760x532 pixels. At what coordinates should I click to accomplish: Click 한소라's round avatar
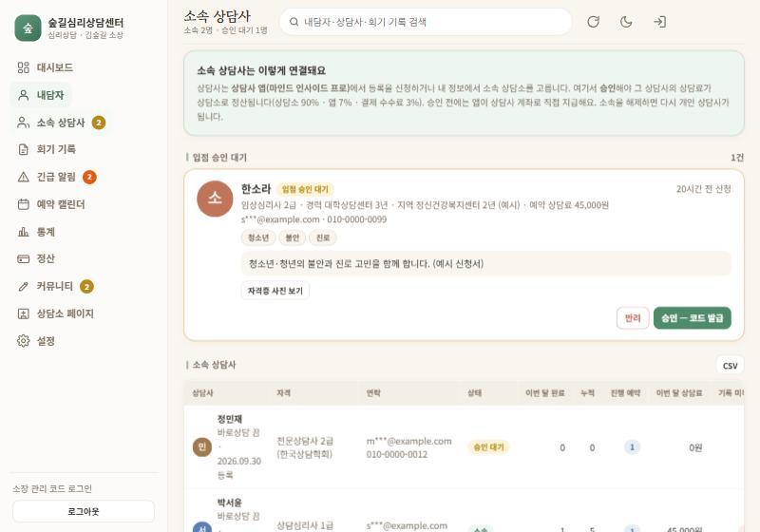point(215,199)
